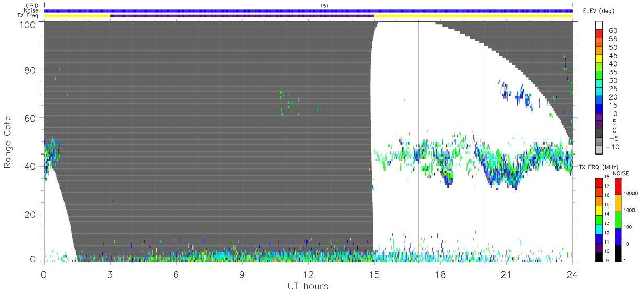The height and width of the screenshot is (297, 644).
Task: Click Range Gate tick label 20
Action: click(x=30, y=214)
